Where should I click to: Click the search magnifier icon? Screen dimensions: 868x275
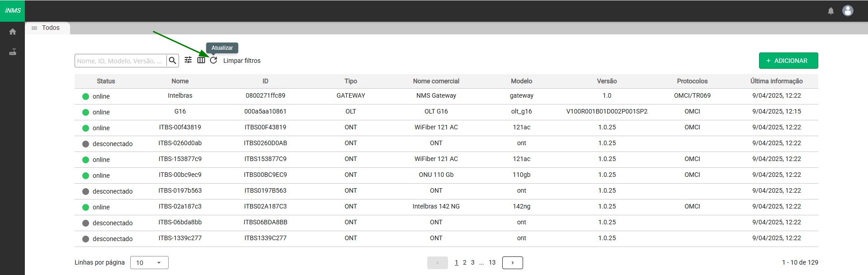coord(172,61)
